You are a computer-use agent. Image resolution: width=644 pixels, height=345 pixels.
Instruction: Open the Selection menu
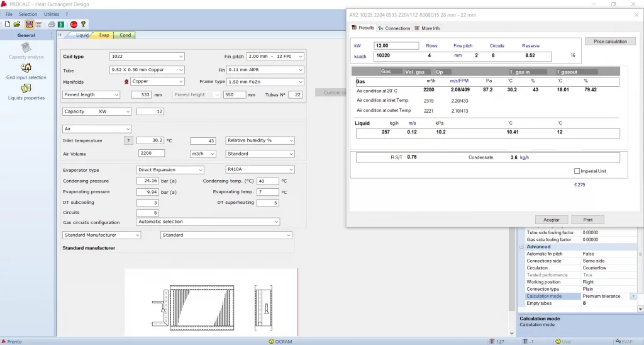click(x=28, y=14)
